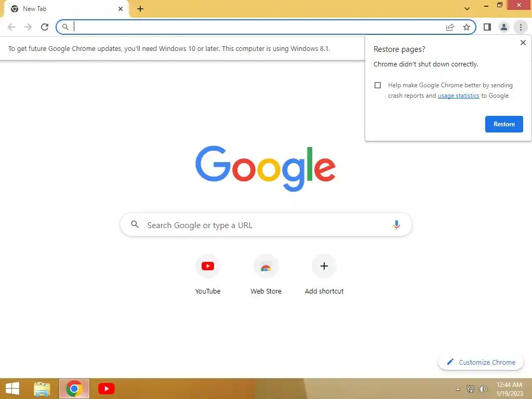
Task: Open the profile avatar icon
Action: point(504,27)
